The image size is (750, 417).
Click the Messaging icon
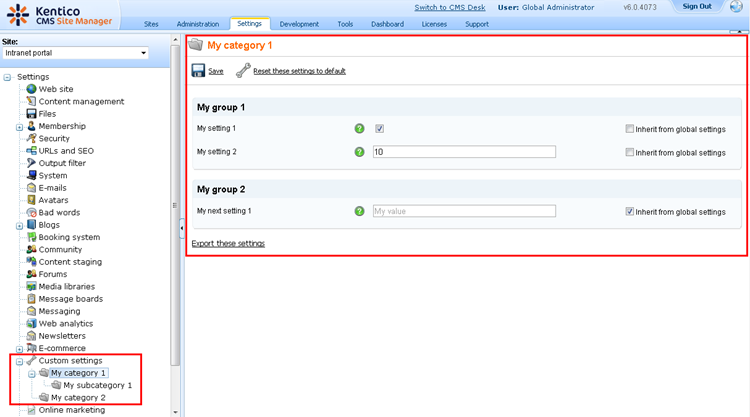pos(32,311)
